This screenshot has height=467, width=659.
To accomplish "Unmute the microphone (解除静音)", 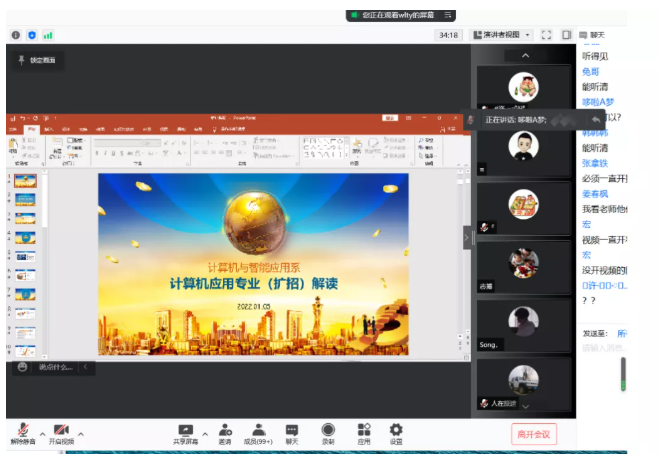I will point(23,434).
